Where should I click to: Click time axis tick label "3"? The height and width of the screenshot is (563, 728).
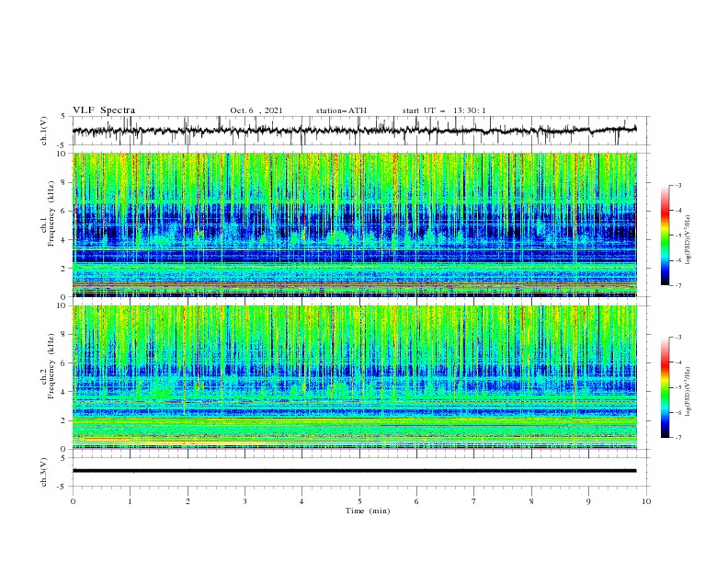point(245,501)
